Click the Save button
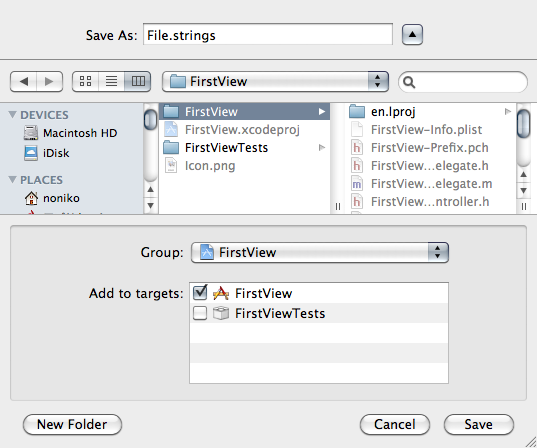Image resolution: width=537 pixels, height=448 pixels. (479, 424)
